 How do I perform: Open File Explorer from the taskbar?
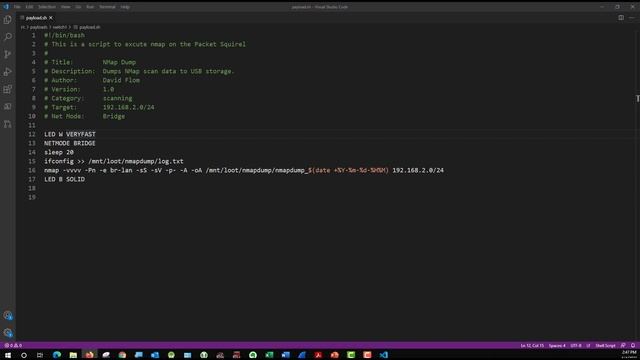coord(73,355)
